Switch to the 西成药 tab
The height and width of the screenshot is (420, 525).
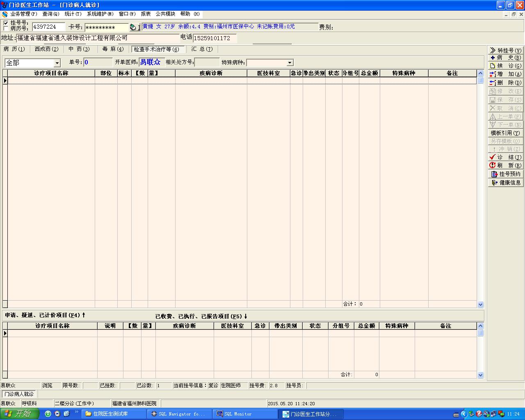46,49
